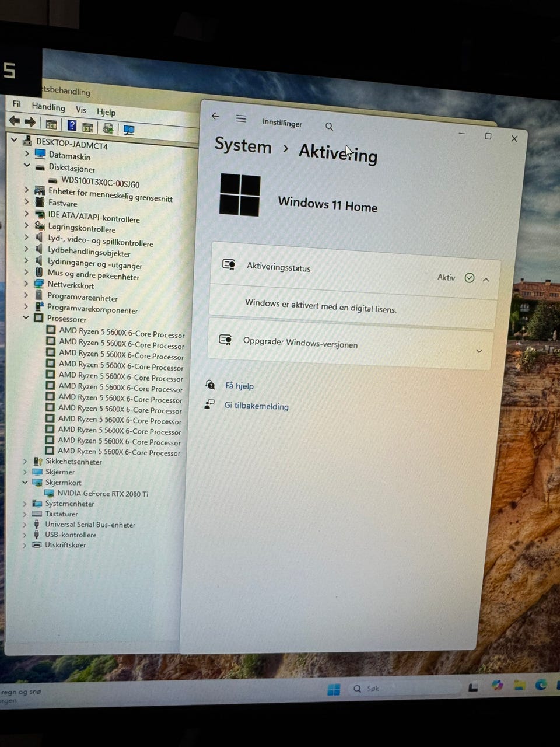Select the first AMD Ryzen 5 5600X entry

(x=121, y=332)
